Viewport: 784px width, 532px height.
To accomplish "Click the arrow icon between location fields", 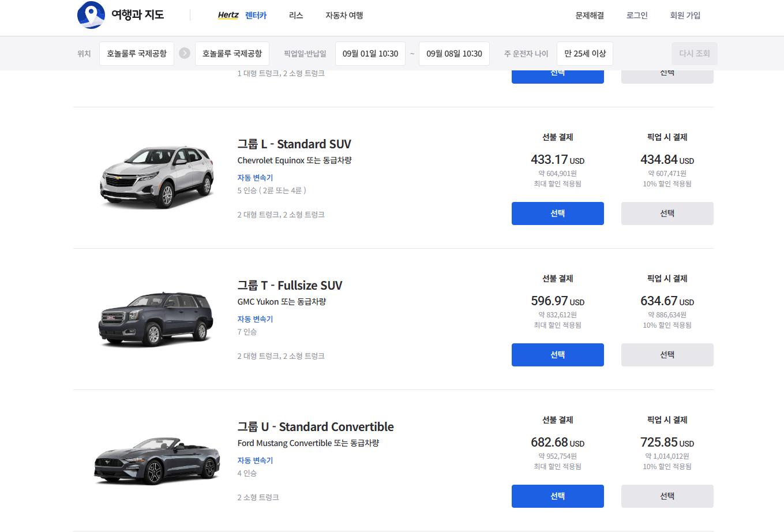I will coord(185,53).
